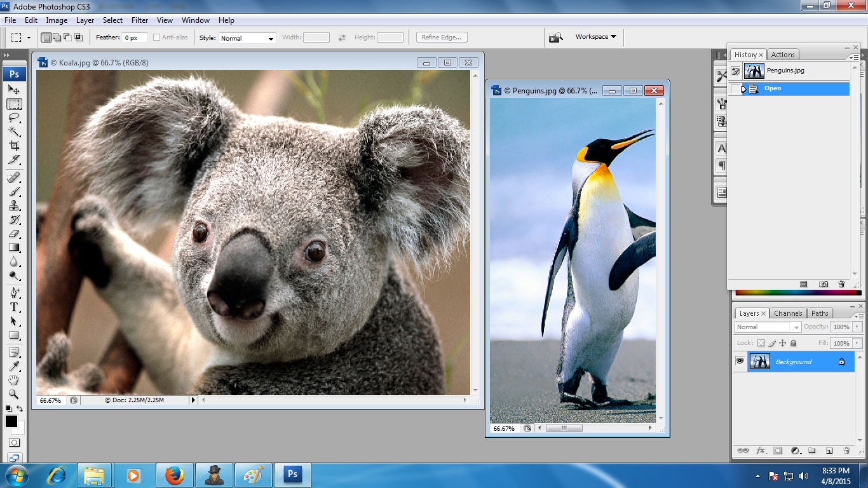Click the foreground color swatch
The width and height of the screenshot is (868, 488).
[11, 421]
